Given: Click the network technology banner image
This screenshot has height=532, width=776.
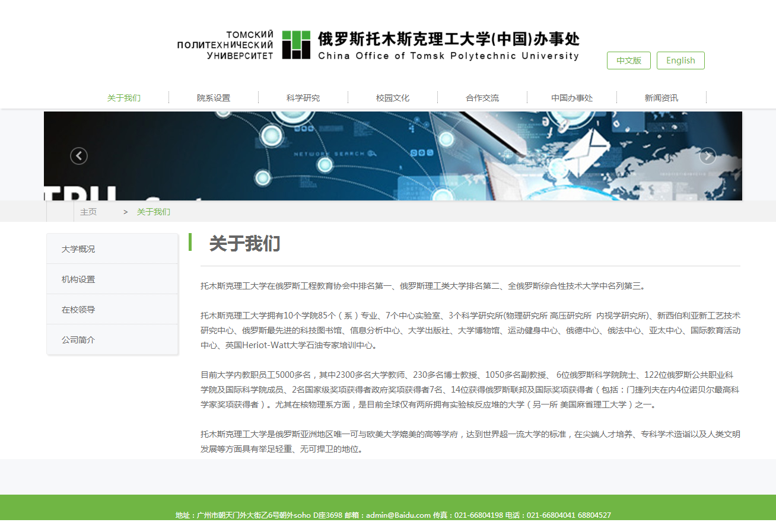Looking at the screenshot, I should click(x=393, y=156).
